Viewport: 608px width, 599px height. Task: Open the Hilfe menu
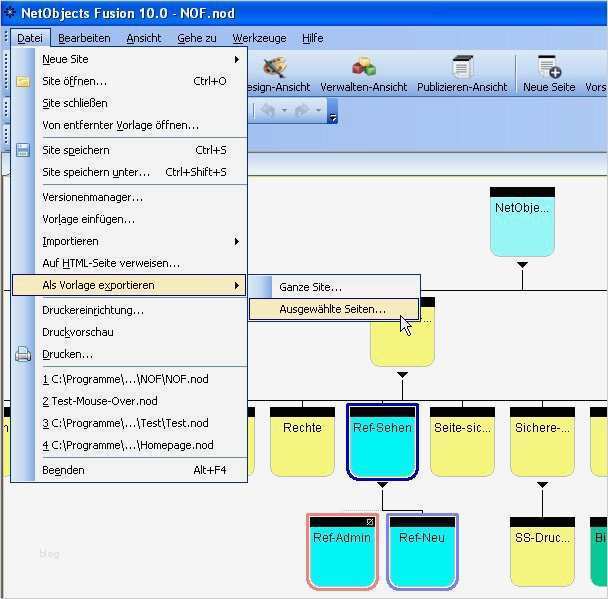click(x=313, y=38)
